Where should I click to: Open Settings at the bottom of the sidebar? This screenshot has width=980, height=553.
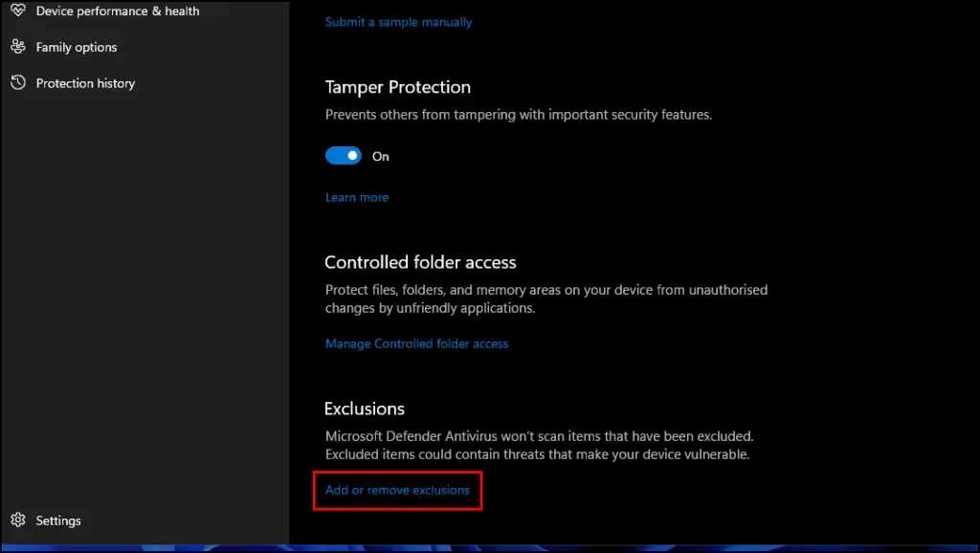click(x=58, y=520)
